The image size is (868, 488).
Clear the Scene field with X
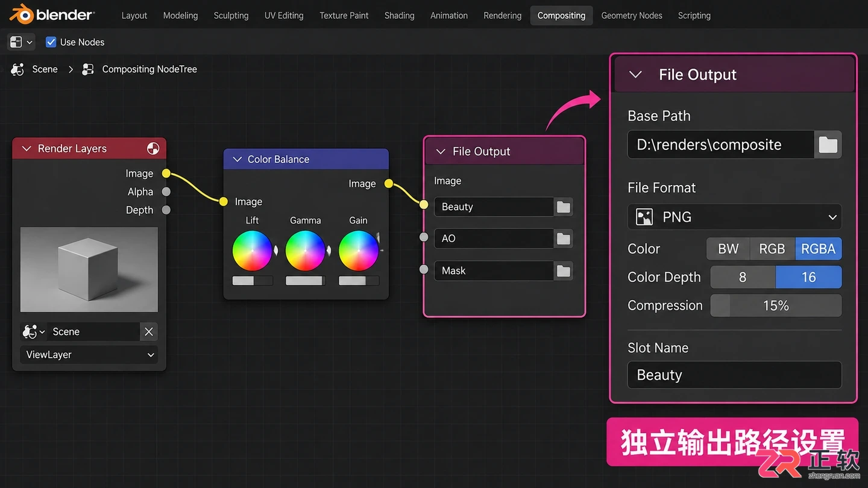point(149,331)
